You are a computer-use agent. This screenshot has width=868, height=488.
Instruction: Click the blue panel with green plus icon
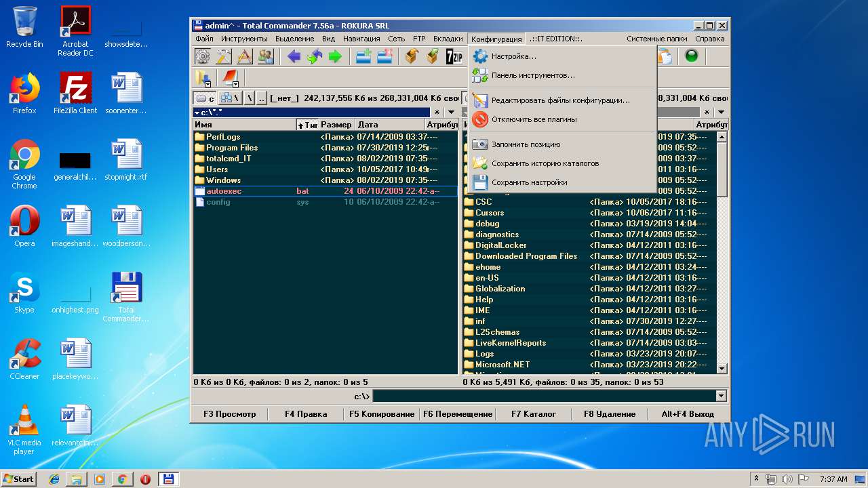point(363,56)
